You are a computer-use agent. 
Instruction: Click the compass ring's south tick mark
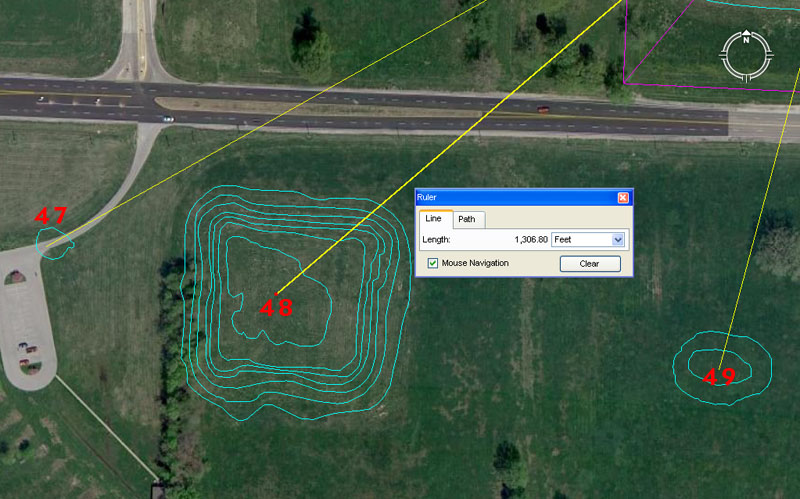tap(746, 78)
